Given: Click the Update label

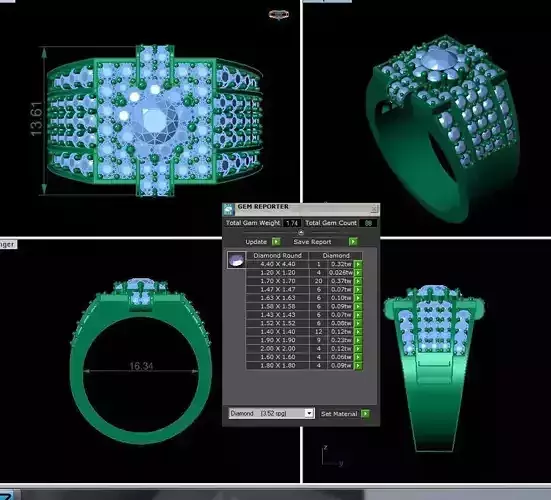Looking at the screenshot, I should [256, 242].
